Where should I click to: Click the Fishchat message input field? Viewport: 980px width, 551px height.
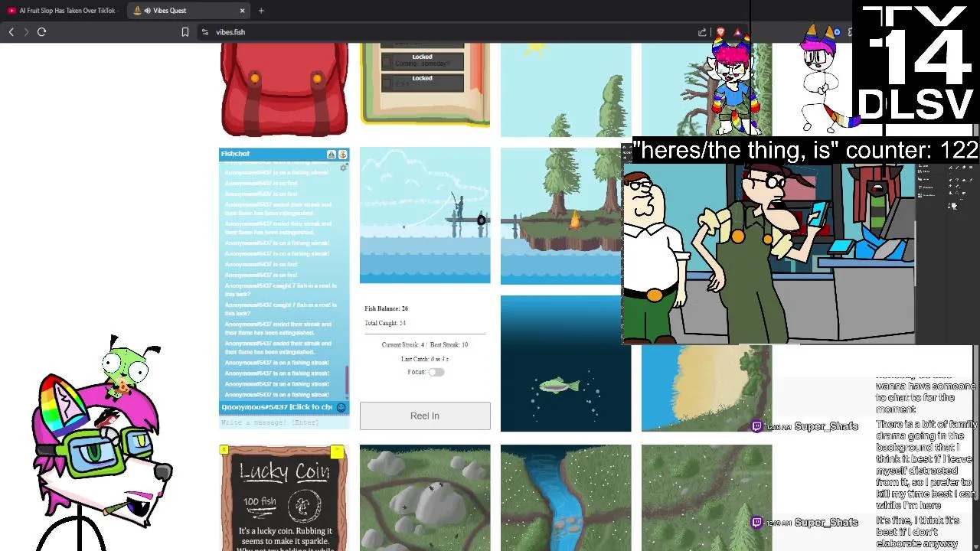[284, 422]
